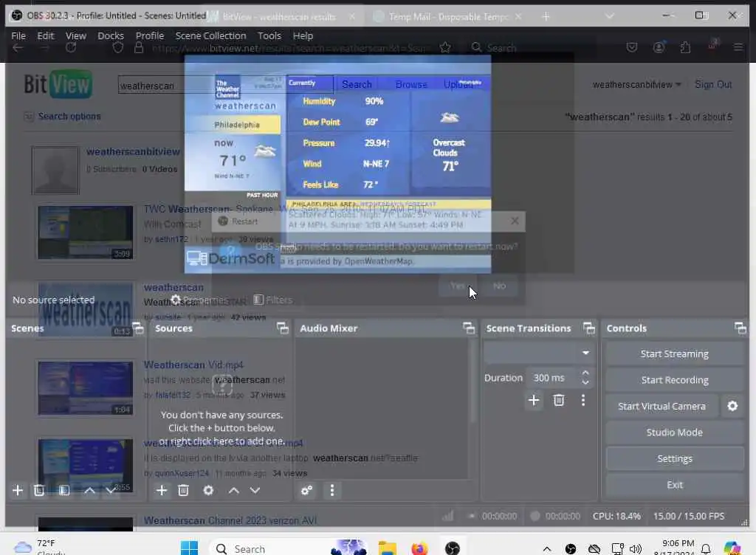Viewport: 756px width, 555px height.
Task: Add a new scene with plus icon
Action: tap(18, 491)
